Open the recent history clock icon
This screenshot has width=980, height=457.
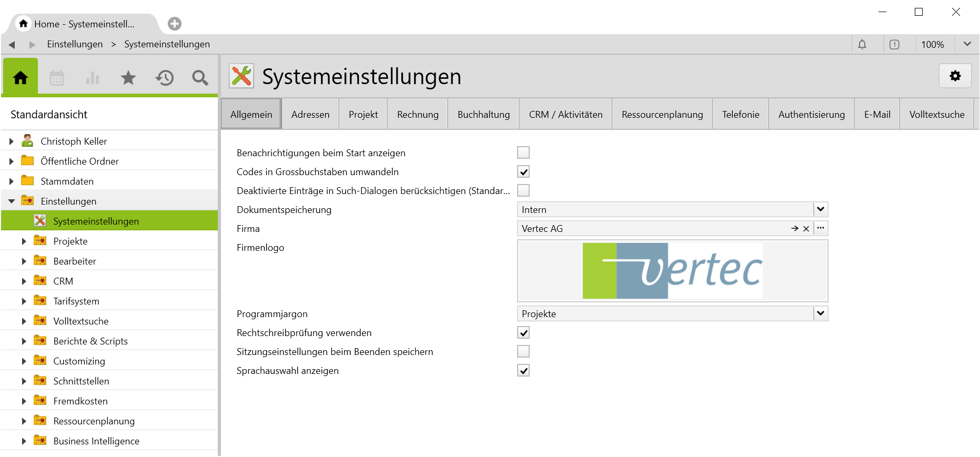point(164,78)
